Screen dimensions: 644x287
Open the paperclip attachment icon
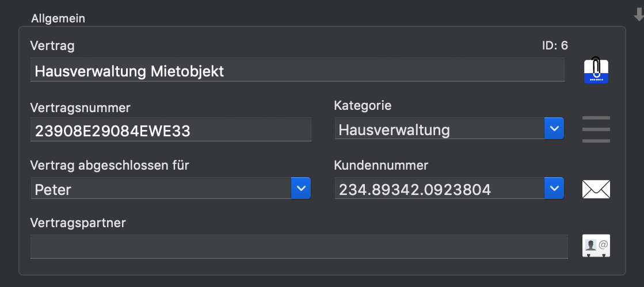[596, 70]
